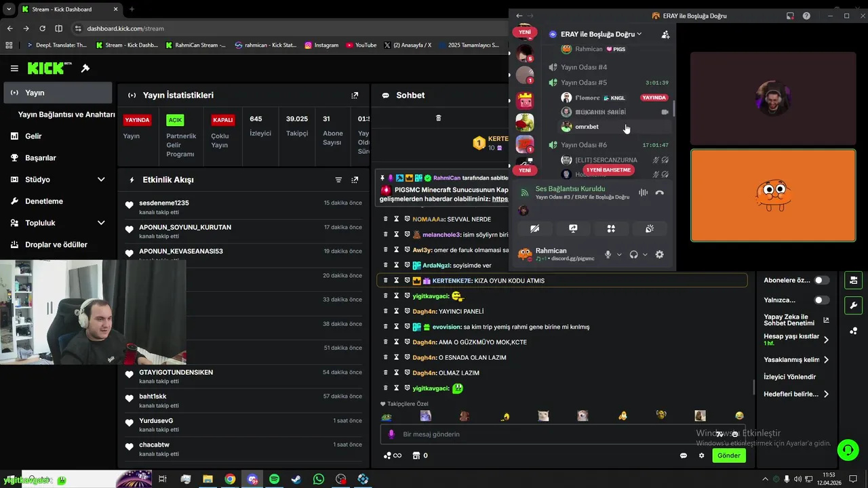
Task: Open Discord activities grid icon
Action: 611,229
